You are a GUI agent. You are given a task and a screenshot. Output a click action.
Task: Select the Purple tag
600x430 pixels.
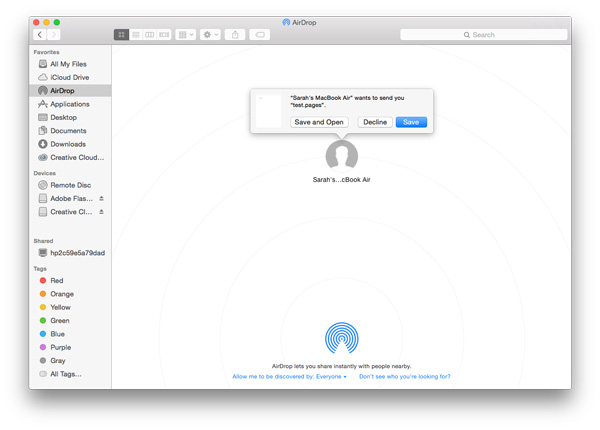(70, 347)
